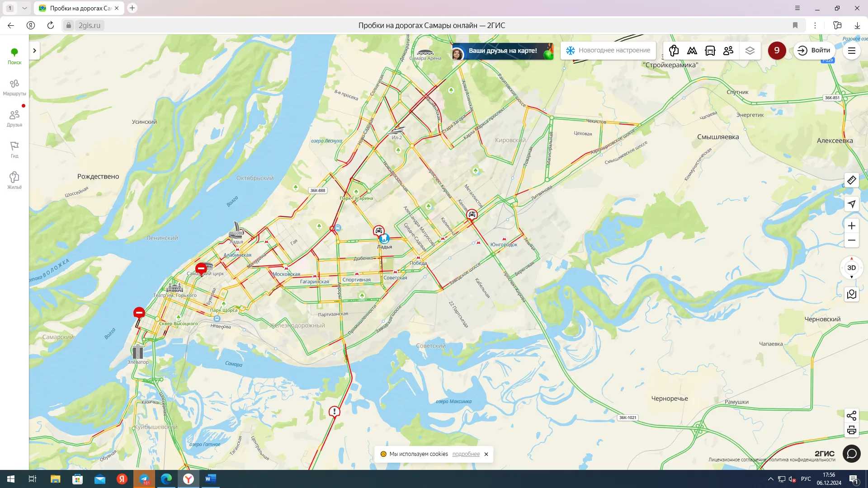Screen dimensions: 868x488
Task: Open the hamburger main menu
Action: tap(851, 51)
